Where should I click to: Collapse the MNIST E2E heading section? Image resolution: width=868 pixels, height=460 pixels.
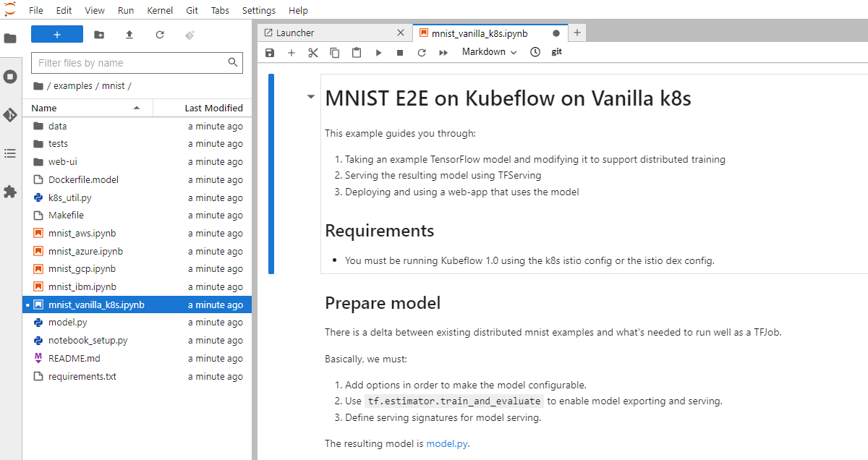pyautogui.click(x=311, y=96)
